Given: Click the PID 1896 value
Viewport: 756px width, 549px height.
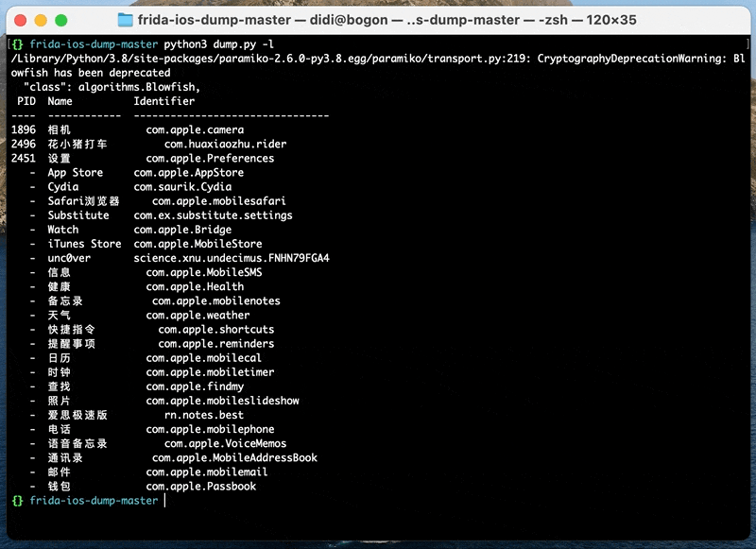Looking at the screenshot, I should 24,129.
